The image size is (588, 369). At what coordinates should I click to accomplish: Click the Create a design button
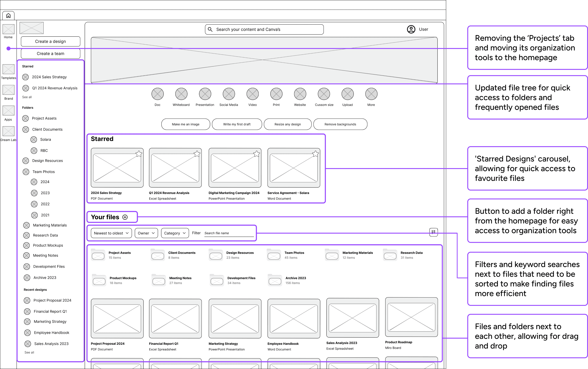51,41
